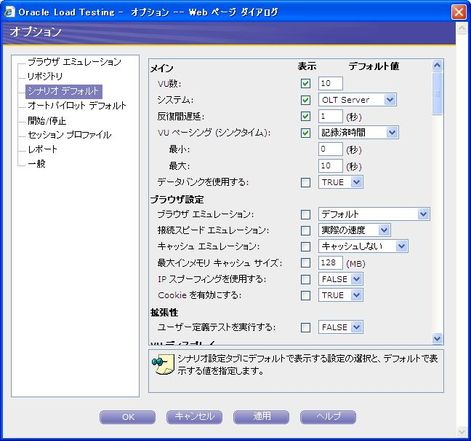The width and height of the screenshot is (471, 441).
Task: Select セッション プロファイル in the tree
Action: click(69, 135)
